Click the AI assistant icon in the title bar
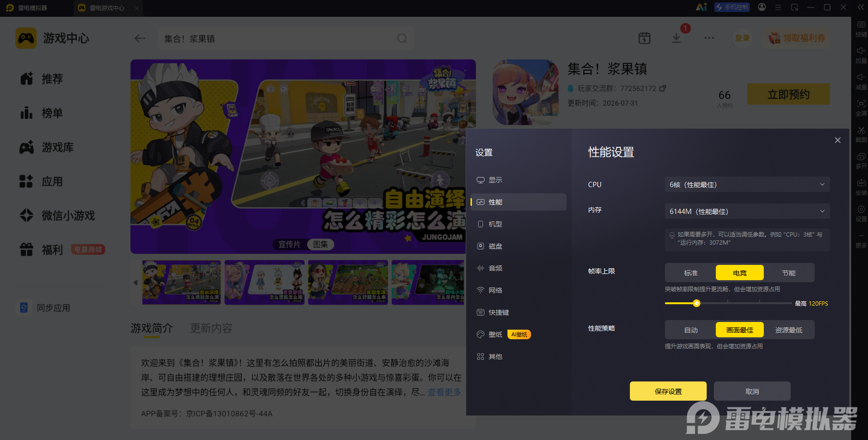The height and width of the screenshot is (440, 868). (x=701, y=7)
